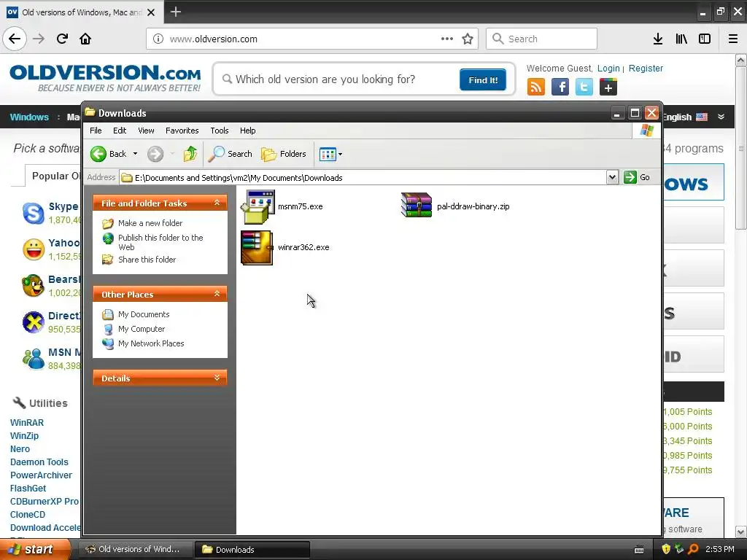Go to My Documents
The width and height of the screenshot is (747, 560).
click(144, 314)
